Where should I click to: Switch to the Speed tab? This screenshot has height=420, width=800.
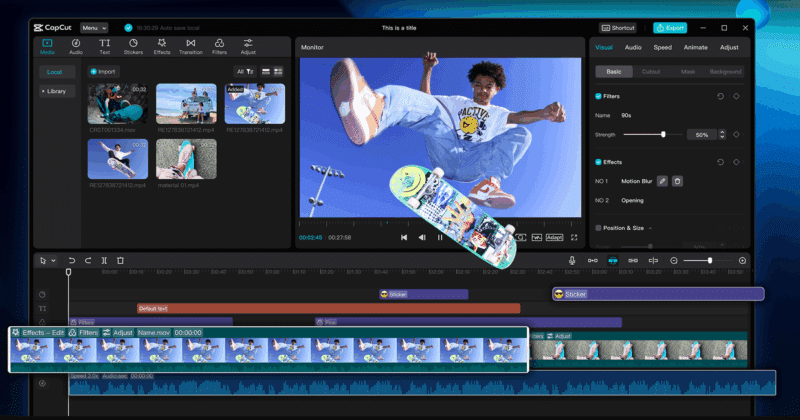click(x=662, y=47)
